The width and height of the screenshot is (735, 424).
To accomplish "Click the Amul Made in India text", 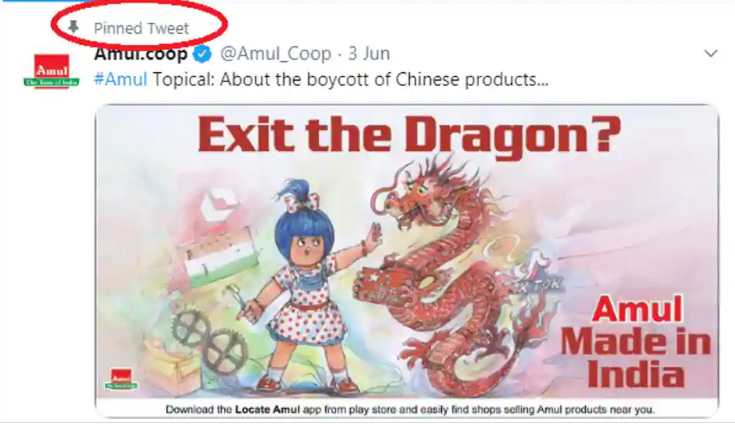I will coord(636,341).
